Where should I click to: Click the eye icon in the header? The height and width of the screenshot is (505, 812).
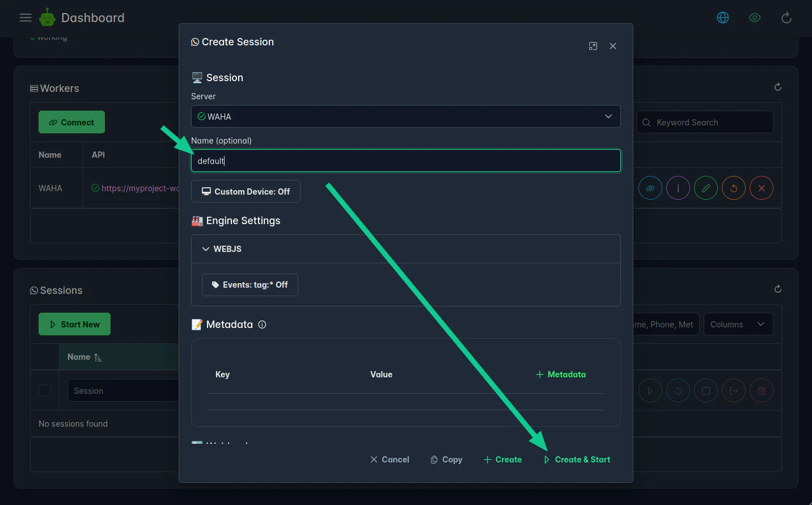755,18
